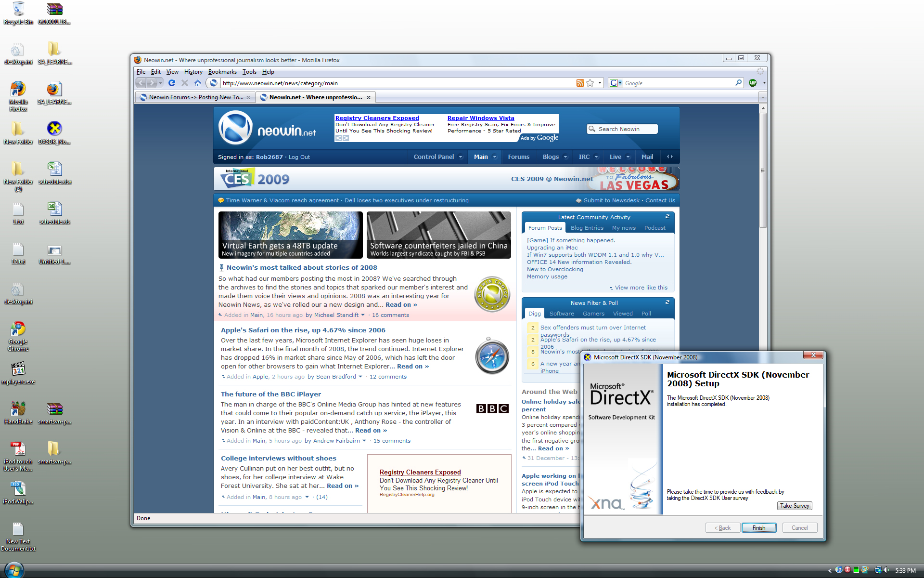Select the Software tab in News Filter & Poll
Screen dimensions: 924x578
(x=562, y=314)
